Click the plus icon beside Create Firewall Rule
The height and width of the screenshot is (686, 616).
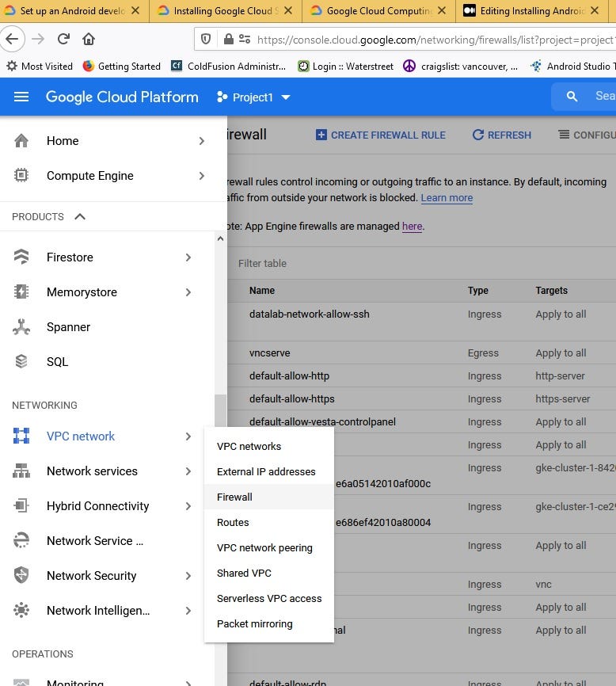tap(321, 135)
